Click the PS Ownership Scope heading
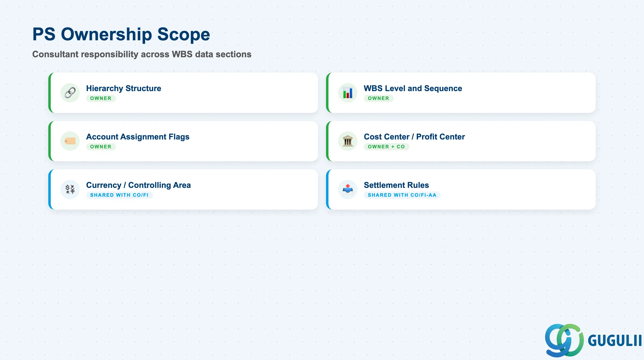 point(121,34)
